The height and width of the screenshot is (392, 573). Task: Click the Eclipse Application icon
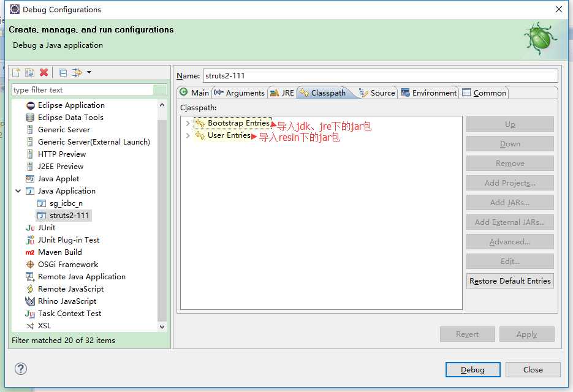(x=30, y=105)
